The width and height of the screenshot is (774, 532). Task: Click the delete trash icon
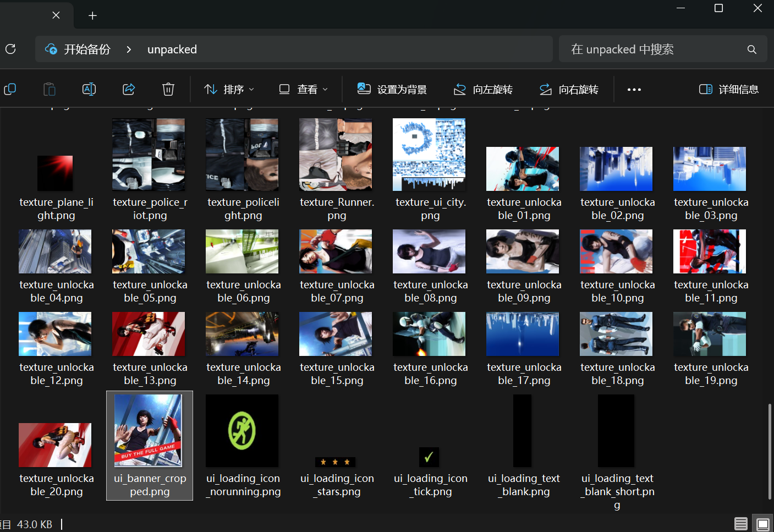pyautogui.click(x=168, y=89)
